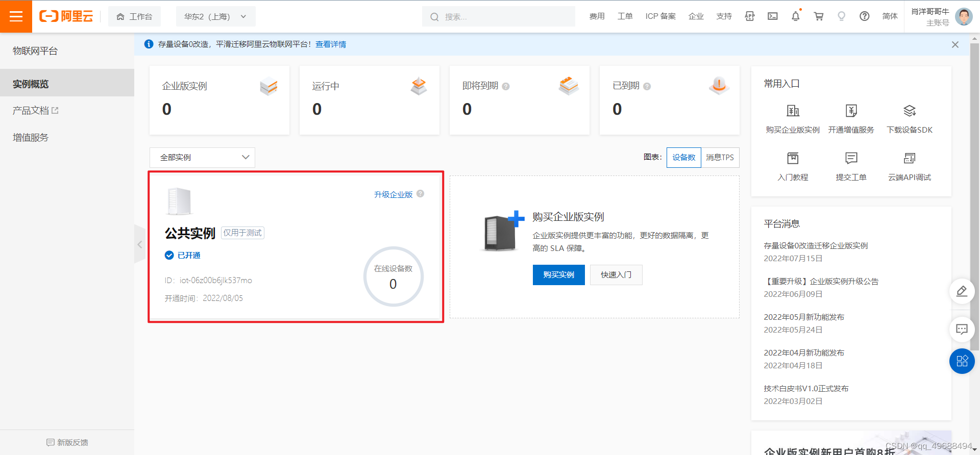980x455 pixels.
Task: Click 查看详情 link in the banner
Action: coord(331,44)
